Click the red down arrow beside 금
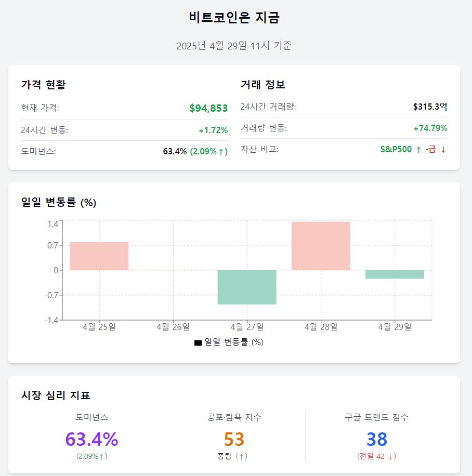472x476 pixels. pos(443,150)
